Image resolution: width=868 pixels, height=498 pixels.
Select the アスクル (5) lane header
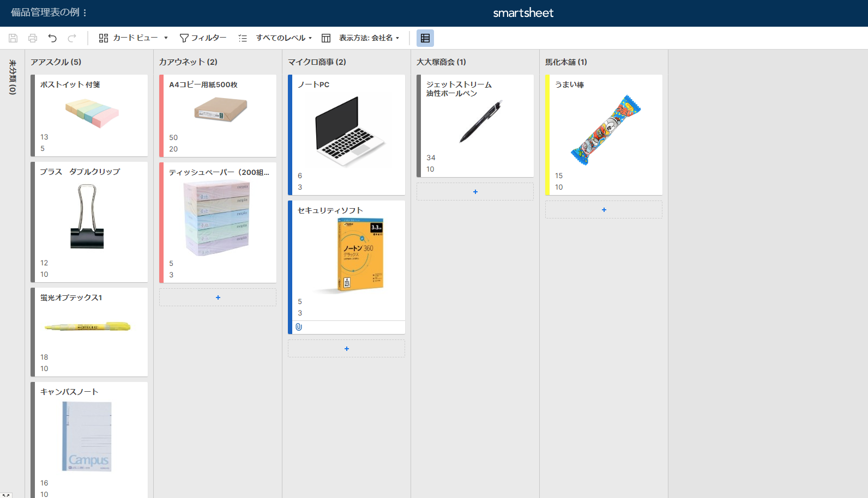[56, 62]
